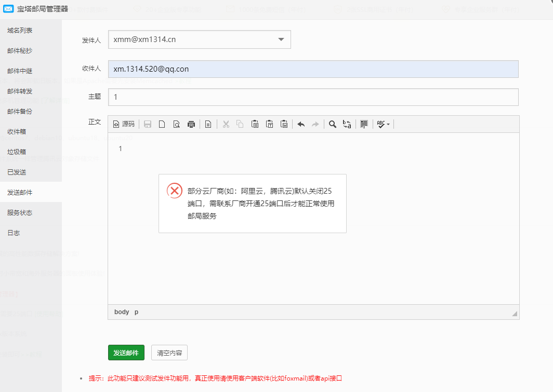Click the editor resize handle corner
553x392 pixels.
[515, 314]
